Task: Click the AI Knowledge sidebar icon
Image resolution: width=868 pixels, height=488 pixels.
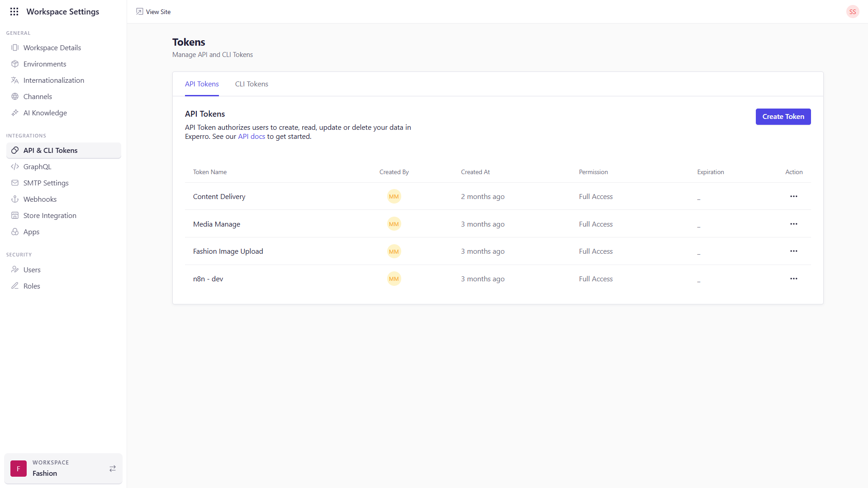Action: [15, 113]
